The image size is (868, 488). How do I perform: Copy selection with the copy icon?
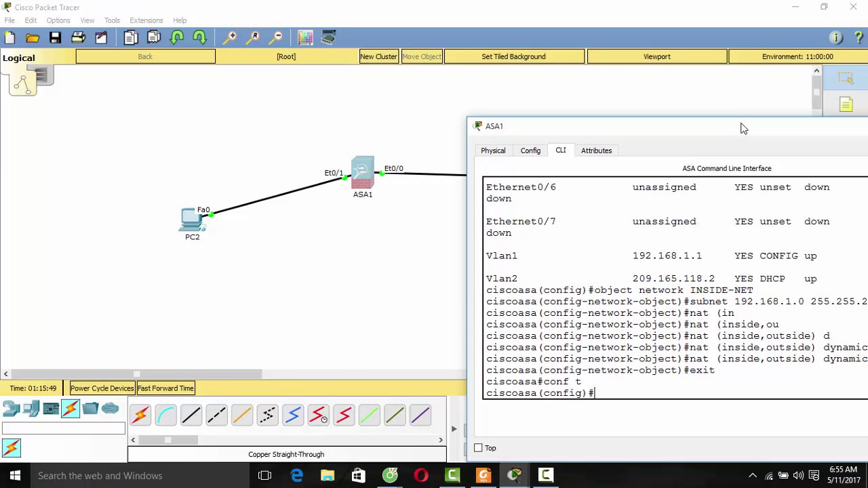[130, 38]
